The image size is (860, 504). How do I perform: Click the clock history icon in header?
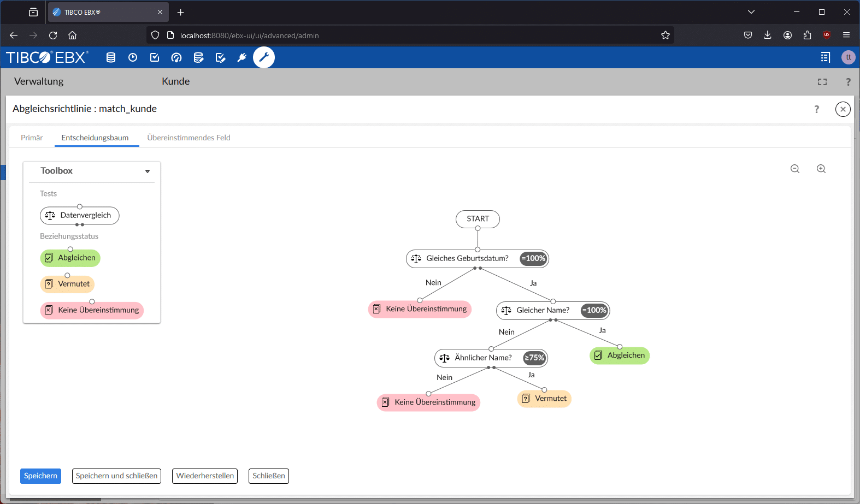tap(133, 57)
